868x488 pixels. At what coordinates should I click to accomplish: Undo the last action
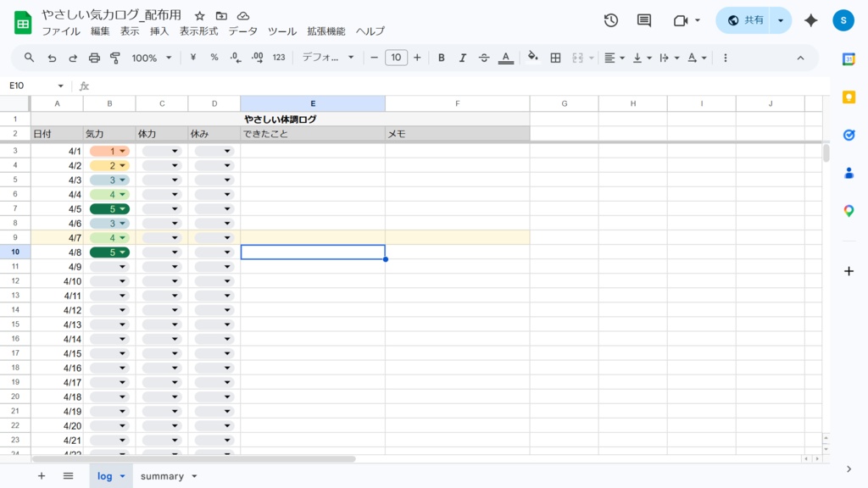[x=52, y=58]
